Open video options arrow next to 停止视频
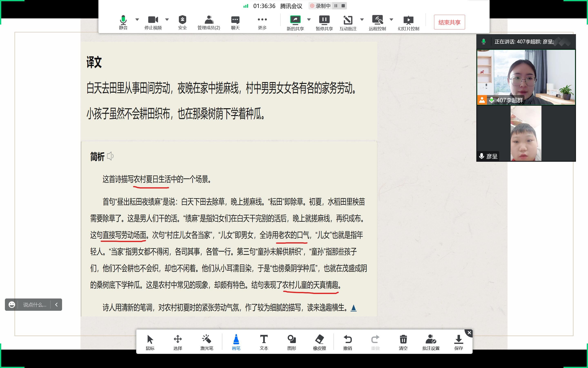This screenshot has width=588, height=368. (x=167, y=19)
